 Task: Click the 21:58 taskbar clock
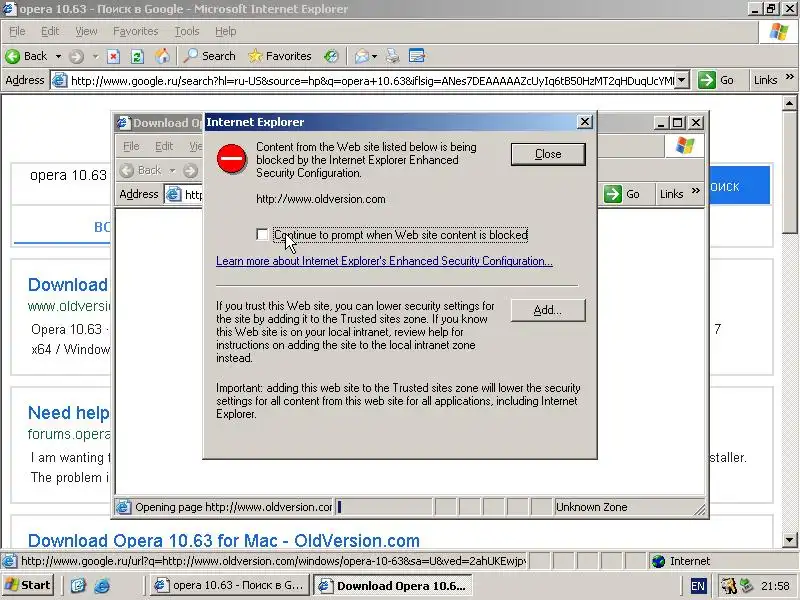point(775,586)
